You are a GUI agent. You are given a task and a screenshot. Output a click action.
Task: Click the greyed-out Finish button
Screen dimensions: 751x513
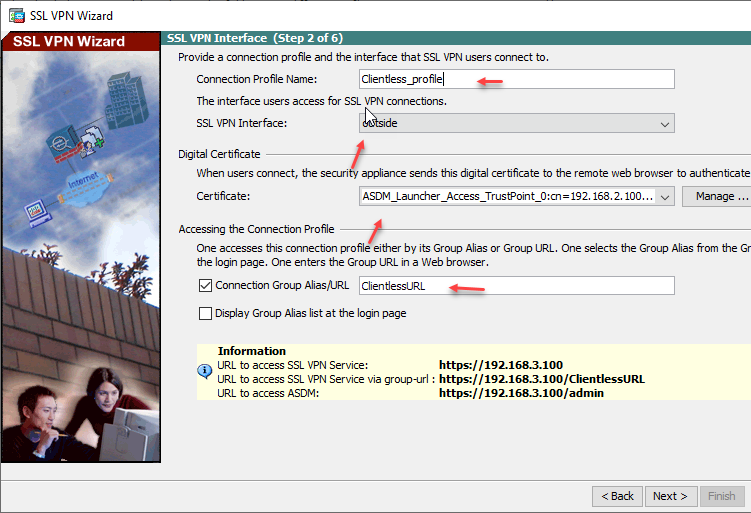click(x=721, y=496)
